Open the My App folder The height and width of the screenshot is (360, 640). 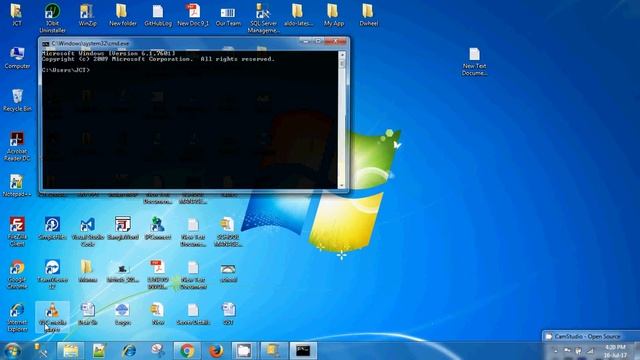click(x=333, y=15)
